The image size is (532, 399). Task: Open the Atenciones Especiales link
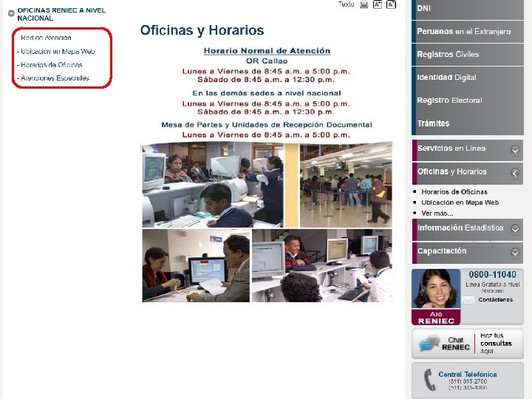(x=55, y=78)
